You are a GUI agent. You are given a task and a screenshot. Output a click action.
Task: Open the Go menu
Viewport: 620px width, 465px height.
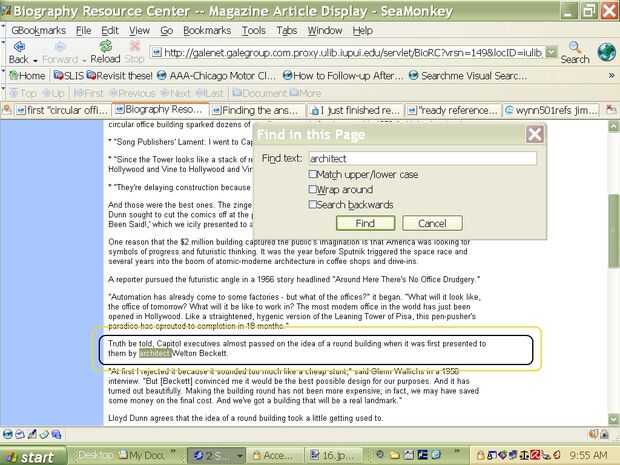point(166,30)
